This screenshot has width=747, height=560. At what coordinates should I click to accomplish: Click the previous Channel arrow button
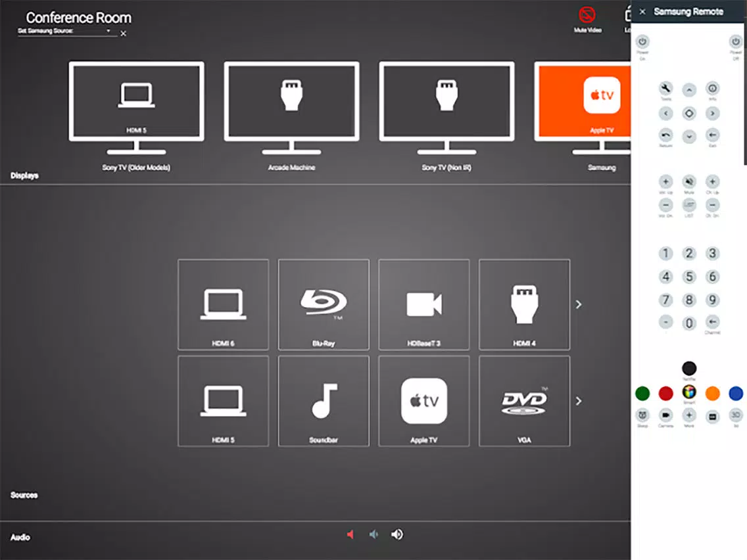[712, 321]
